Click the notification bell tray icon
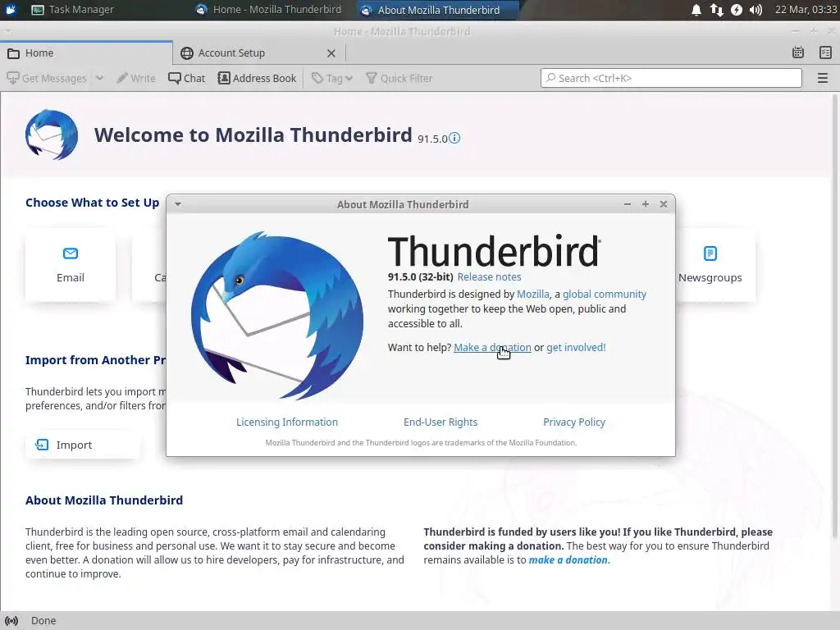 696,10
